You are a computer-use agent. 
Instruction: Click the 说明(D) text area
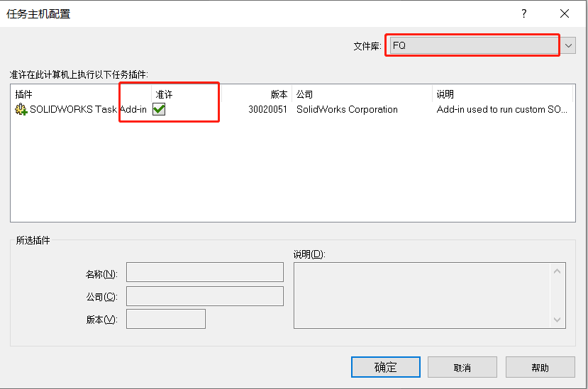pyautogui.click(x=422, y=295)
